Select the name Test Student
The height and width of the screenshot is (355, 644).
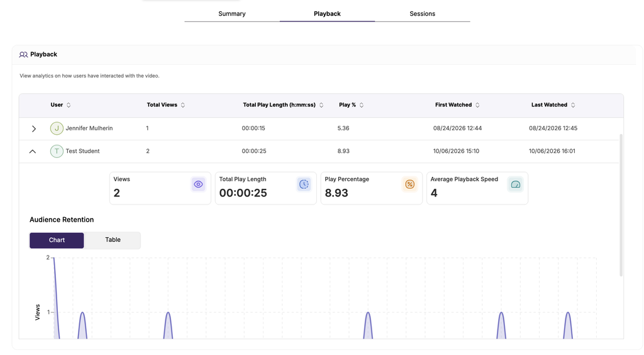(82, 151)
